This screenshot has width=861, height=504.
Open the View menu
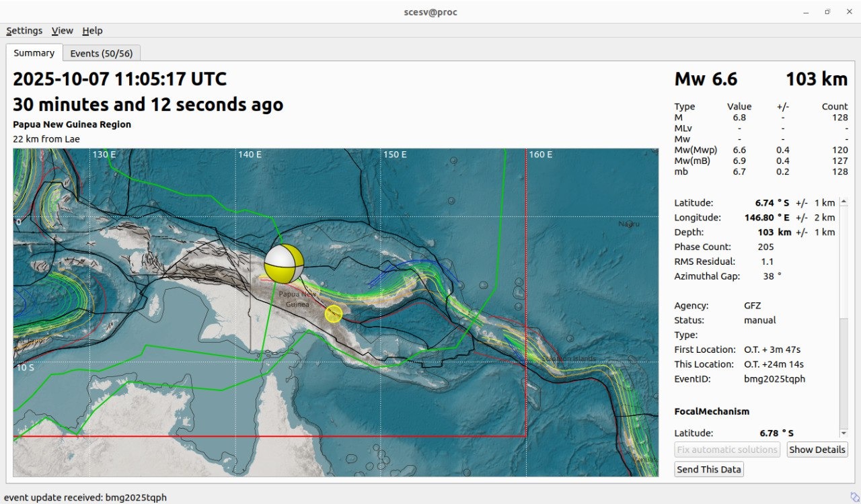coord(63,30)
